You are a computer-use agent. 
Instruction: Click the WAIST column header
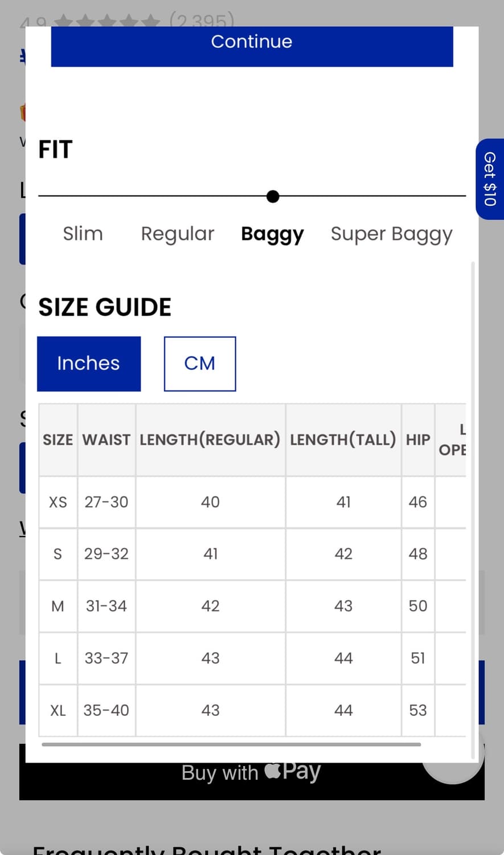tap(106, 439)
